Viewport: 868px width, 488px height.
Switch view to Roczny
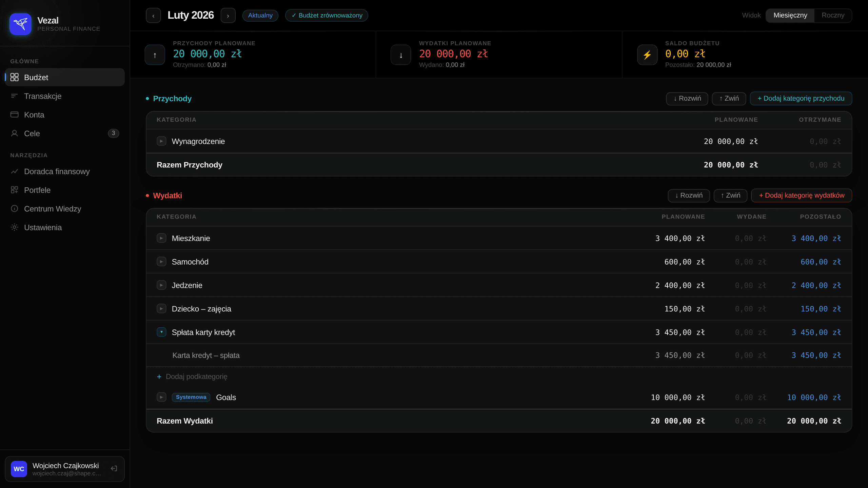pyautogui.click(x=833, y=16)
